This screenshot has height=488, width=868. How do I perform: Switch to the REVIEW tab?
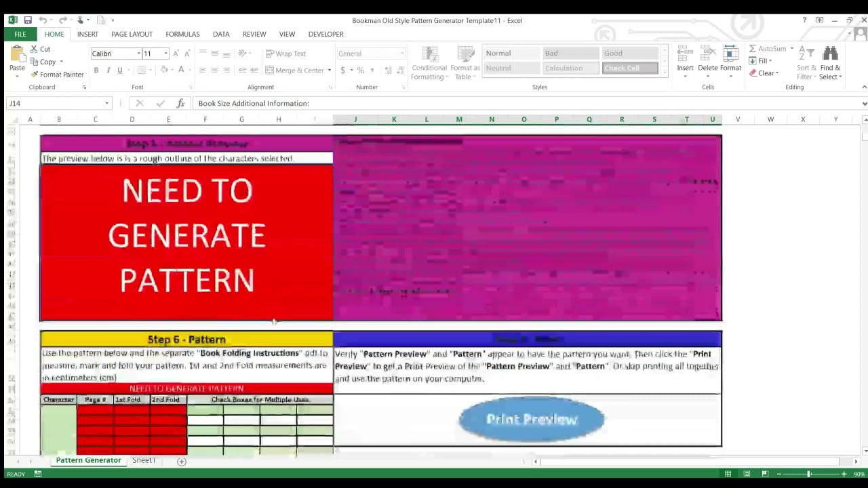(254, 34)
